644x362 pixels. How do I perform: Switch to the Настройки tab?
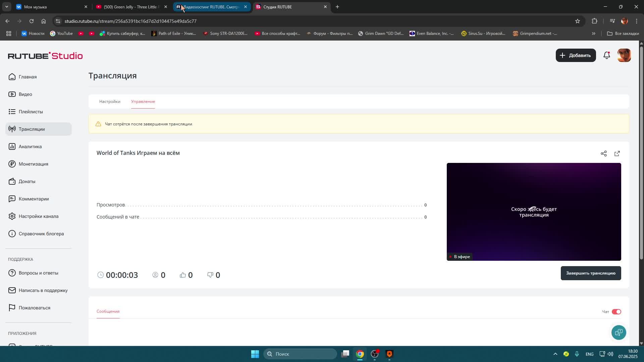click(x=110, y=102)
